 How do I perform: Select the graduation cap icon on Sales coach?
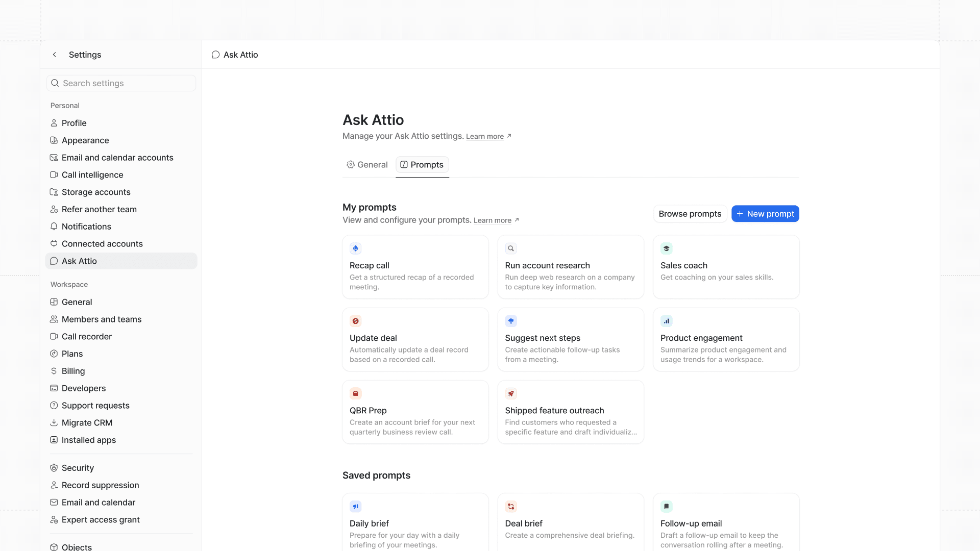667,248
